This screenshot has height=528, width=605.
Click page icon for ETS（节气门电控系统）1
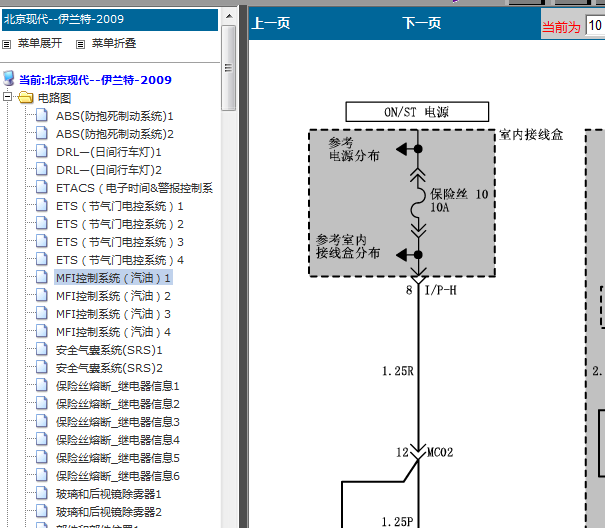click(x=42, y=205)
